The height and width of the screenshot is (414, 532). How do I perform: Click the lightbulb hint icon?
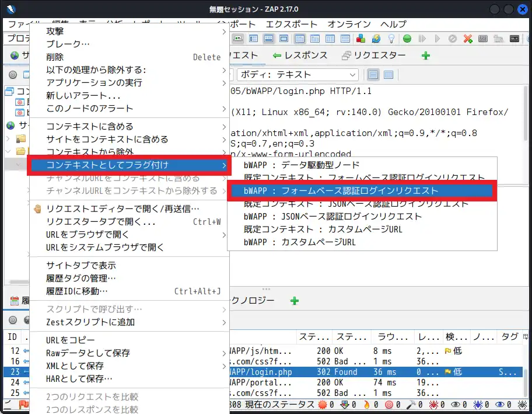(x=391, y=39)
